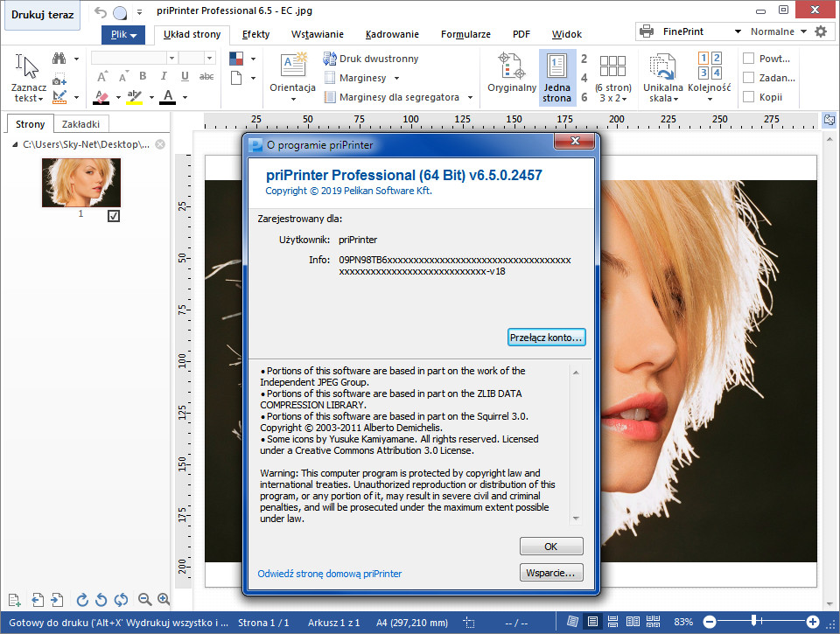Toggle multi-page grid view in status bar
The width and height of the screenshot is (840, 634).
[653, 622]
